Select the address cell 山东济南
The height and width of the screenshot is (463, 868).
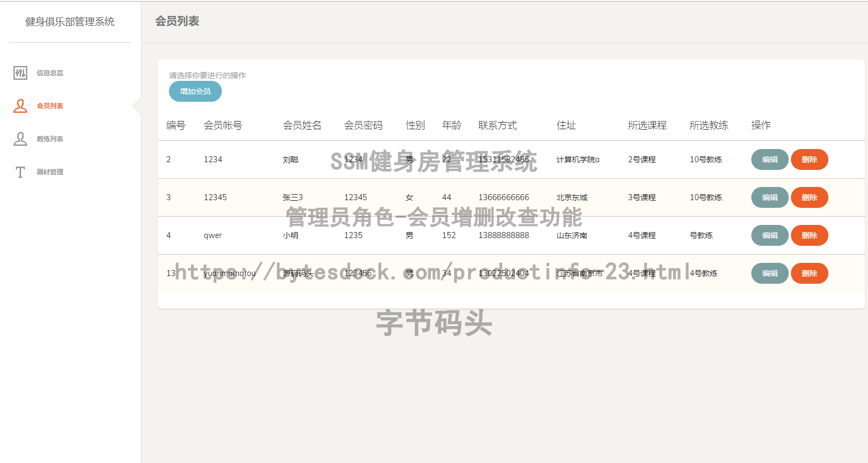click(572, 235)
